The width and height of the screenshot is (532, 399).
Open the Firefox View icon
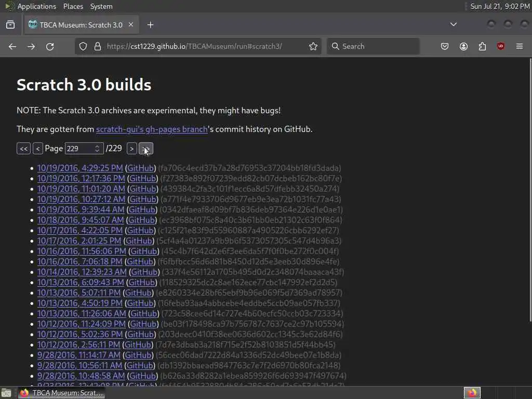point(10,25)
